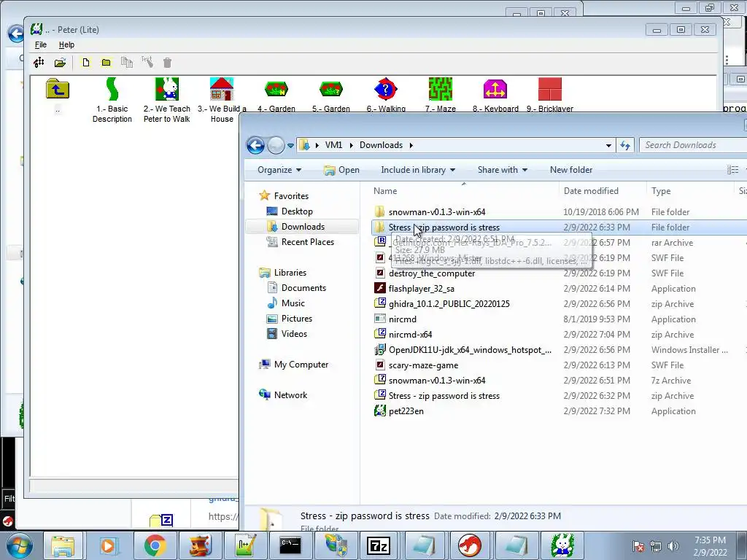The height and width of the screenshot is (560, 747).
Task: Click the new blank file icon in Peter toolbar
Action: [86, 63]
